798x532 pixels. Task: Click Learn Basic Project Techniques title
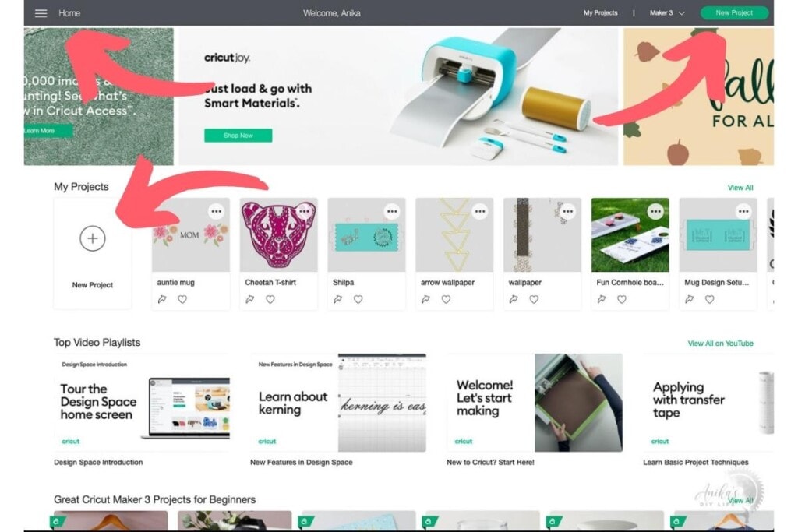pos(695,463)
